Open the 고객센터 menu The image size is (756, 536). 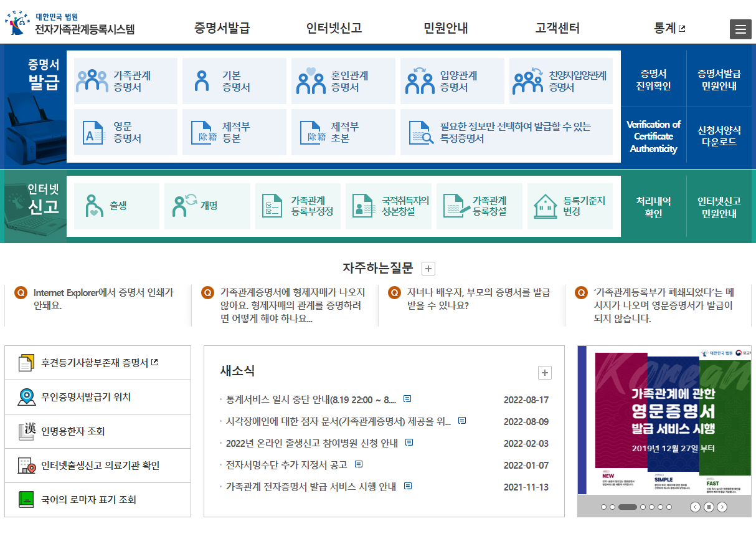[x=557, y=28]
